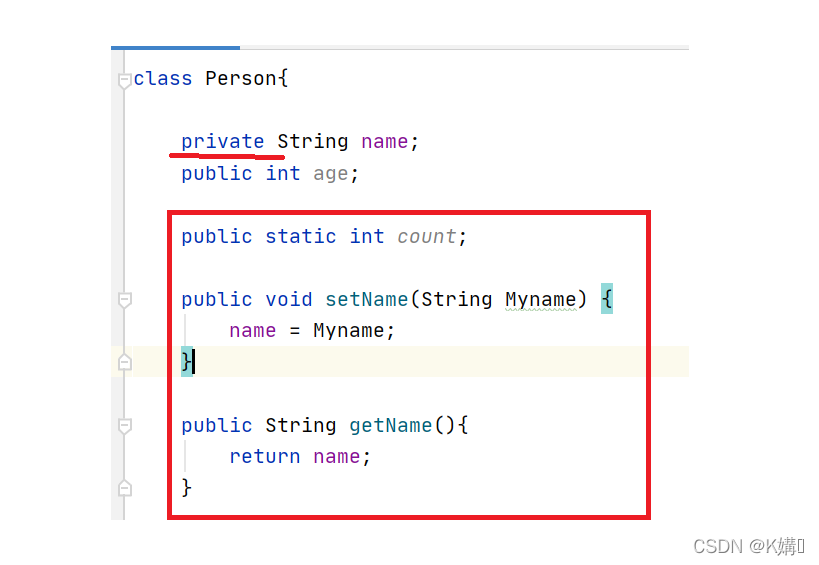Viewport: 819px width, 565px height.
Task: Click the highlighted opening brace after setName
Action: (606, 299)
